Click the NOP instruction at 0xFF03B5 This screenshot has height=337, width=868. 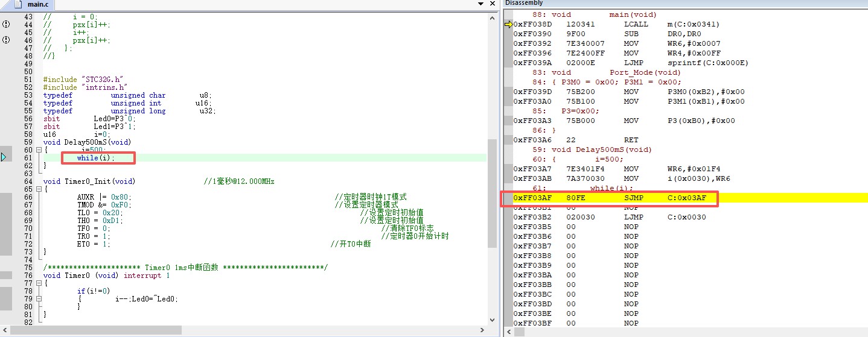click(x=575, y=227)
